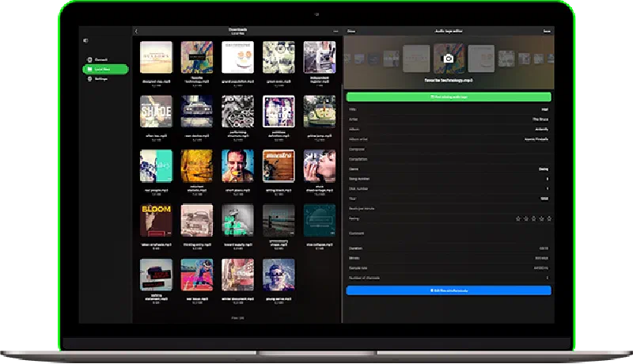Set rating to fifth star
This screenshot has height=364, width=633.
click(548, 218)
